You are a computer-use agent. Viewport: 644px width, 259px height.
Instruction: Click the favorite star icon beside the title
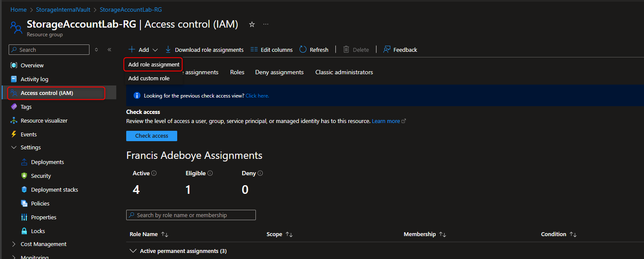coord(252,25)
